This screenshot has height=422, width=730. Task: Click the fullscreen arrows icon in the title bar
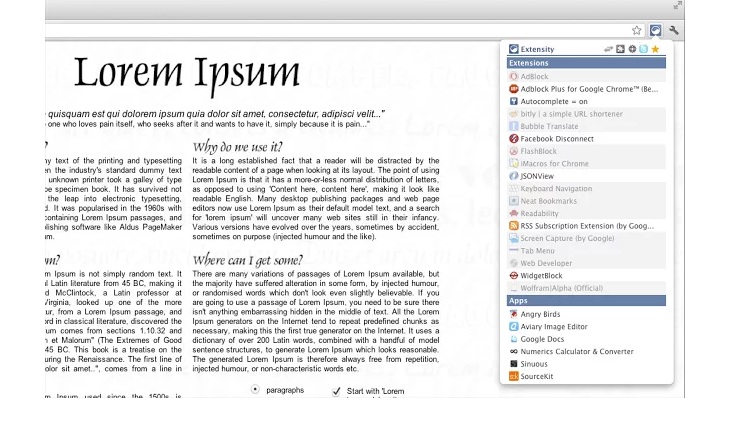pyautogui.click(x=677, y=6)
